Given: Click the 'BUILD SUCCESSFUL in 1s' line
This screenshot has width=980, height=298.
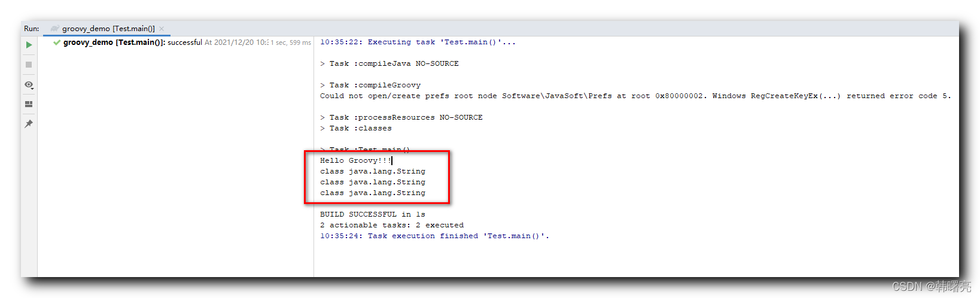Looking at the screenshot, I should [373, 214].
